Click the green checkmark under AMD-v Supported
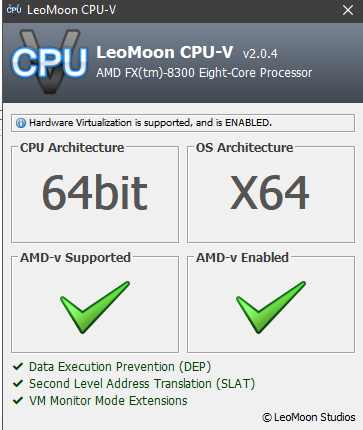363x430 pixels. [x=95, y=307]
